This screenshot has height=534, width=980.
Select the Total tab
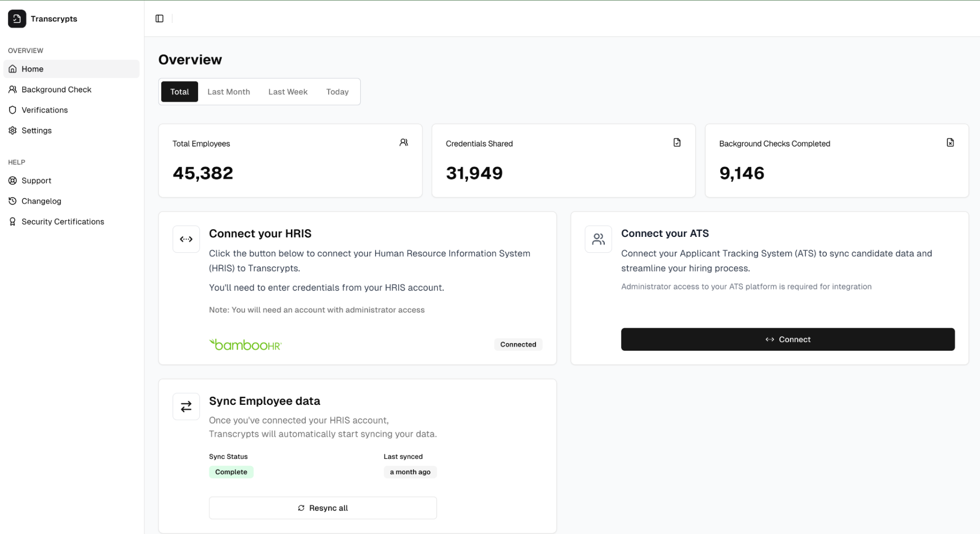179,92
